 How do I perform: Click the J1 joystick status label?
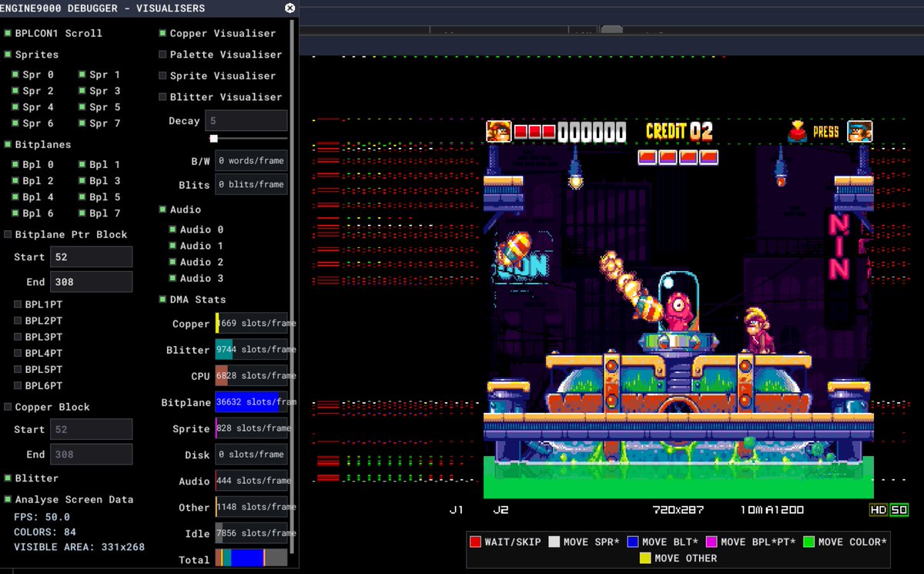[457, 510]
